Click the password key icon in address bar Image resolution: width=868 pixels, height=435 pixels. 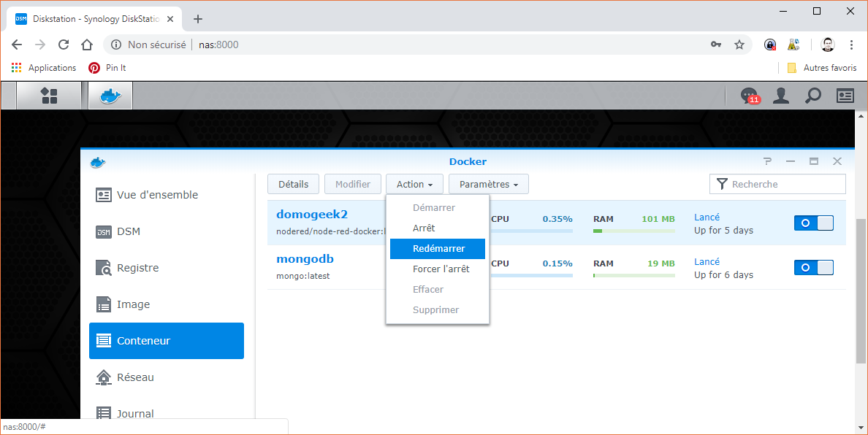click(x=716, y=45)
